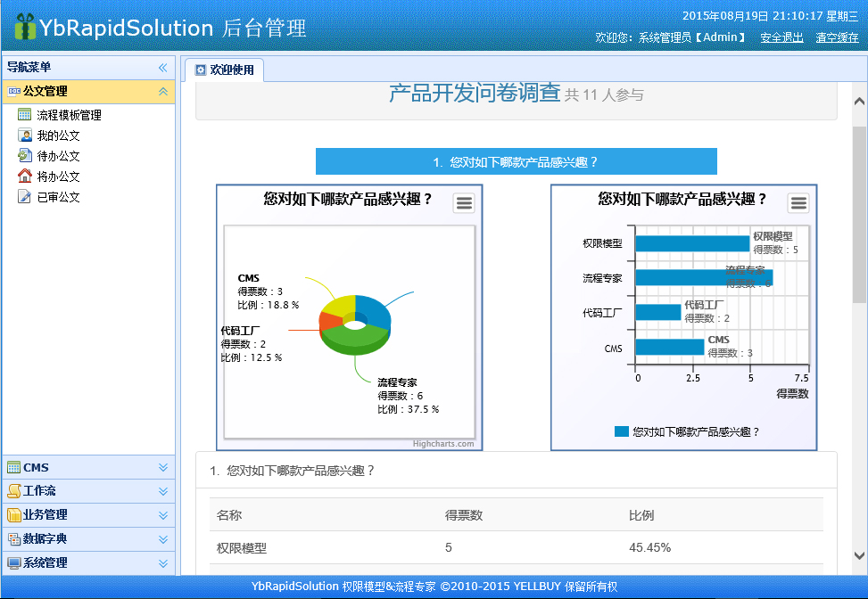Viewport: 868px width, 599px height.
Task: Click the 权限模型 table row cell
Action: click(242, 547)
